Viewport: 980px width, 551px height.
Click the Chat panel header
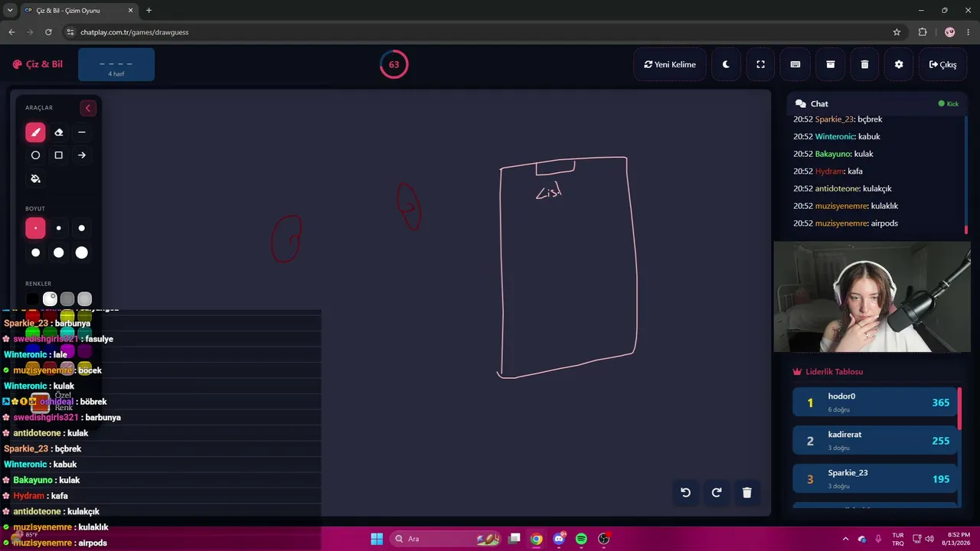pos(877,104)
